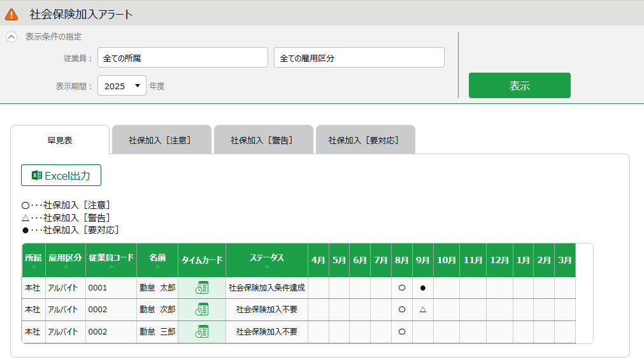
Task: Open timecard icon for 勤怠 三郎
Action: (x=202, y=331)
